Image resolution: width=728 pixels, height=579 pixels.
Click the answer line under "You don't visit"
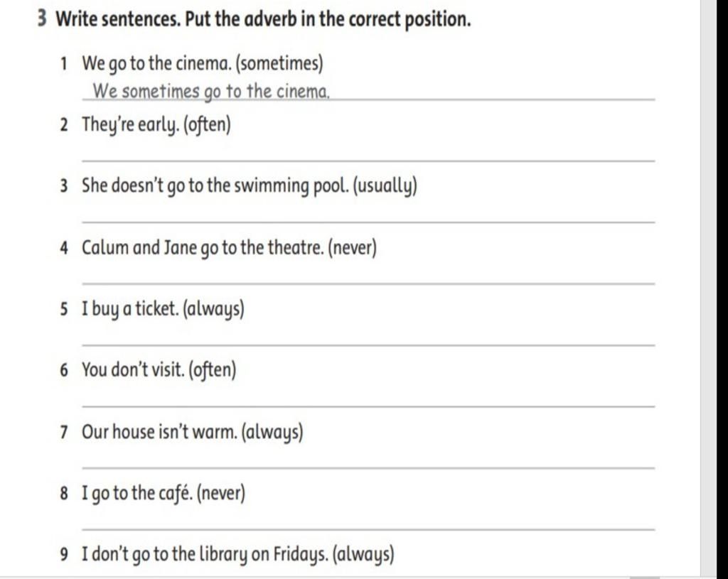(368, 406)
